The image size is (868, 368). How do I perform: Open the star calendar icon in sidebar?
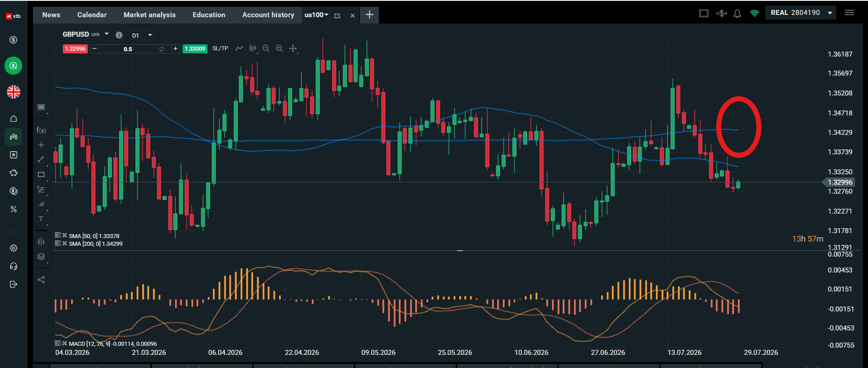click(14, 155)
